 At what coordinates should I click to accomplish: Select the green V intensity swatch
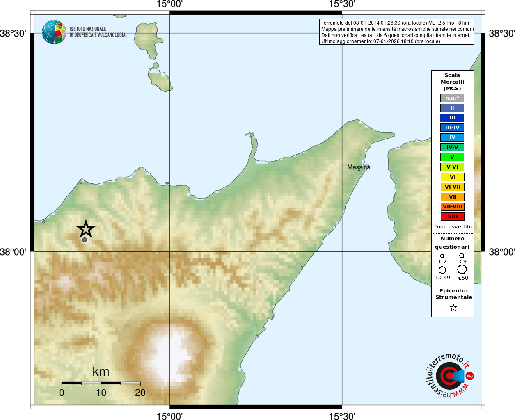point(452,157)
